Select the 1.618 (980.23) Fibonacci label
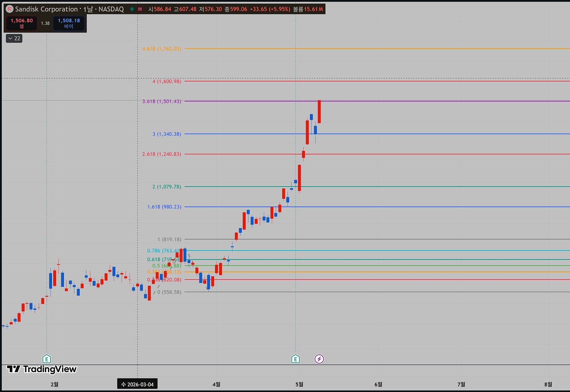Viewport: 570px width, 392px height. [x=164, y=207]
